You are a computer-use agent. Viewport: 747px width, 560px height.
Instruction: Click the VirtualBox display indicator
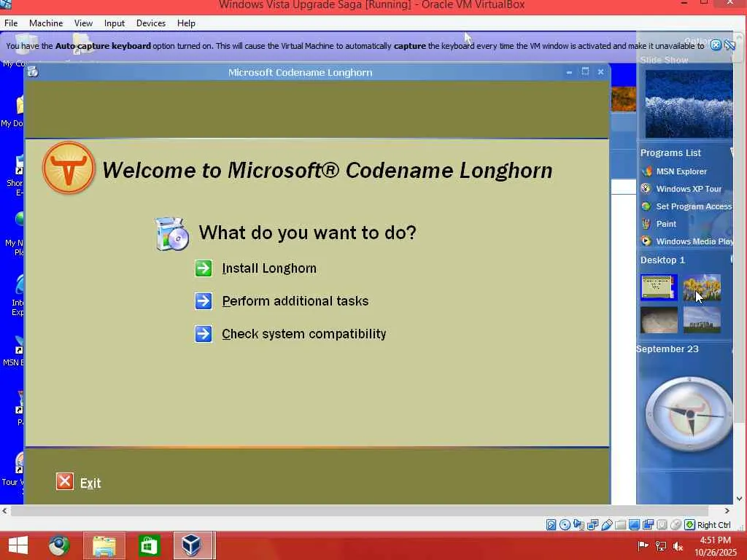634,525
